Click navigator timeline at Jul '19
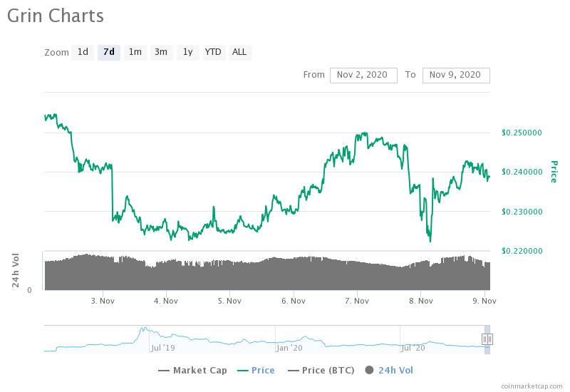The height and width of the screenshot is (392, 570). click(x=162, y=348)
